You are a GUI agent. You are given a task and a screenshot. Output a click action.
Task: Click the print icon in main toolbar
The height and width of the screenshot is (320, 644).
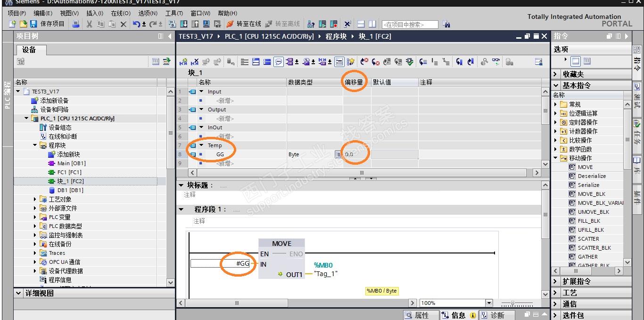[76, 24]
